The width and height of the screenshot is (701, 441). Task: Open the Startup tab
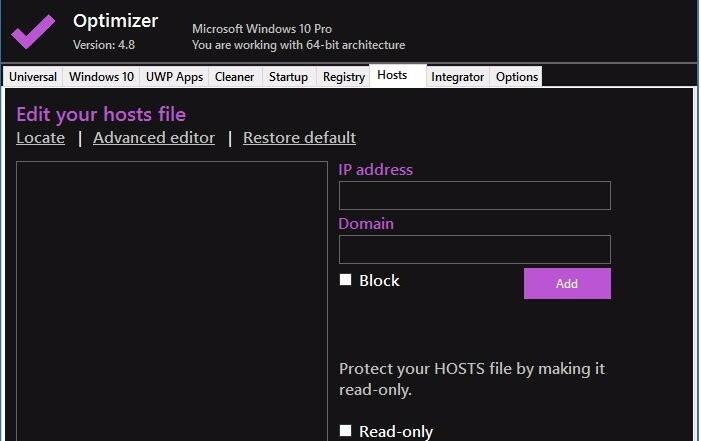click(x=288, y=76)
